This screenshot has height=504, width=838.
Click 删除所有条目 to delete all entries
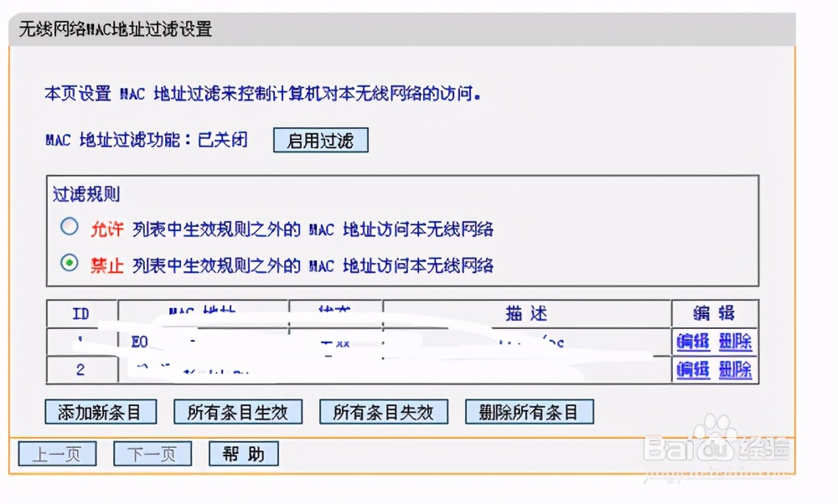(x=530, y=411)
